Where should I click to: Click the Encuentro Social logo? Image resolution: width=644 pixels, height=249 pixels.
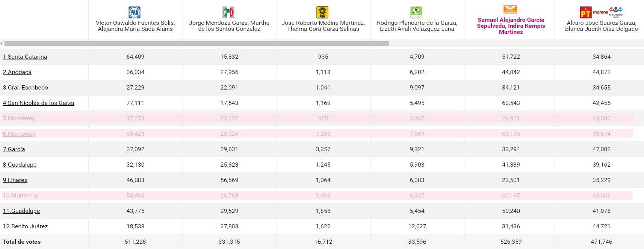tap(616, 11)
